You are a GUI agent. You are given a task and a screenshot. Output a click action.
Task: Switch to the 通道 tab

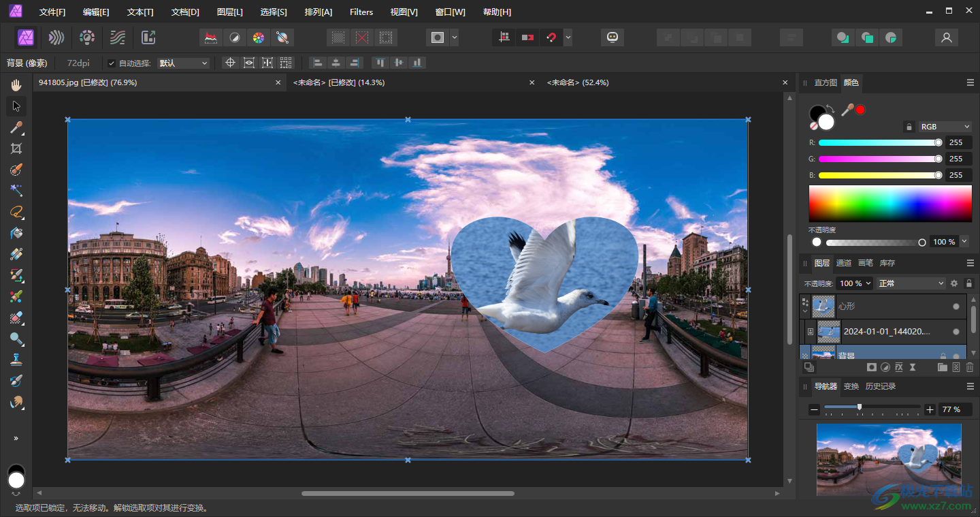843,263
